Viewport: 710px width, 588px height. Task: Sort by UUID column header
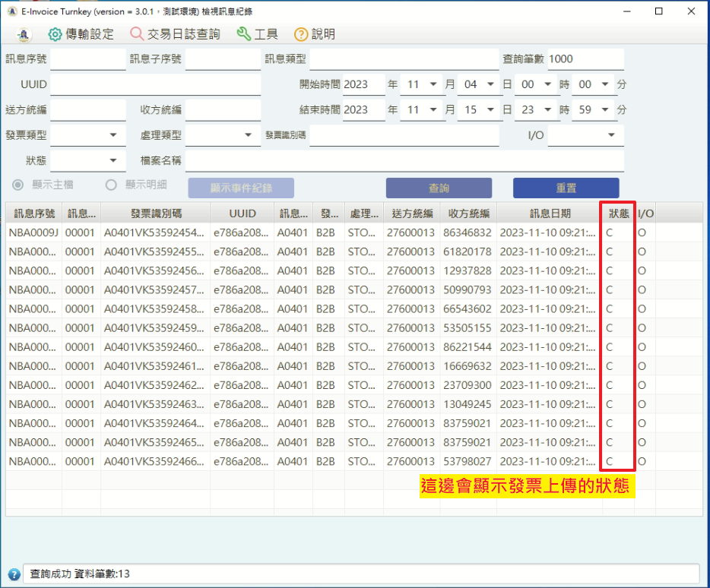[x=242, y=213]
